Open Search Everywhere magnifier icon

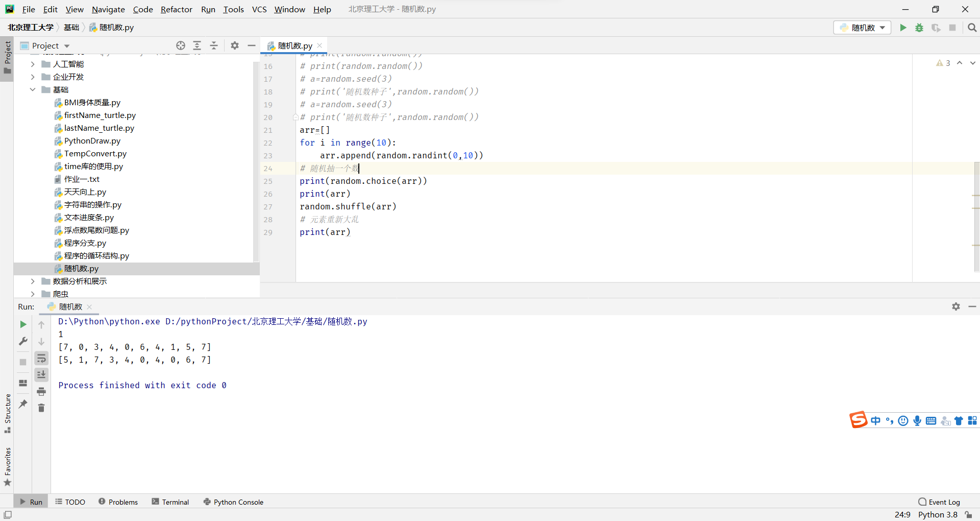pyautogui.click(x=972, y=28)
